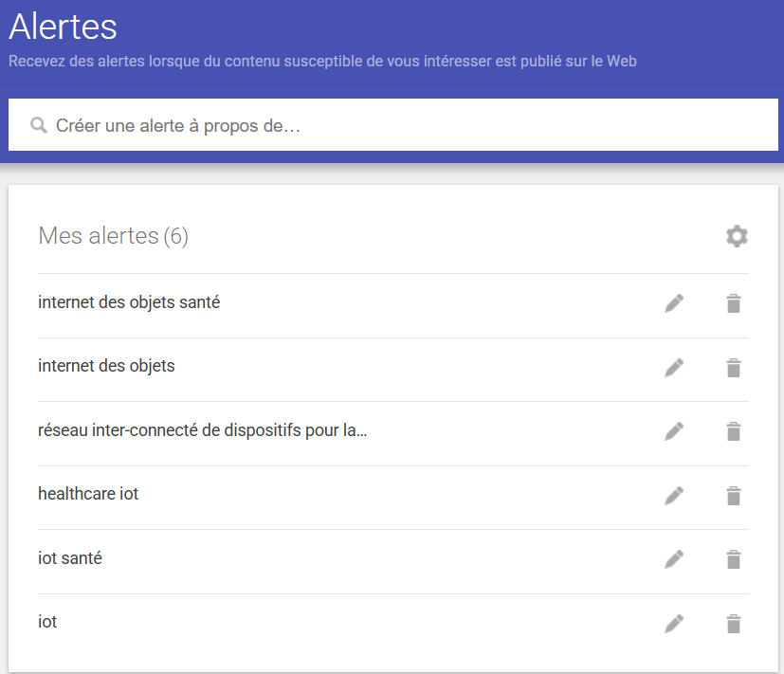The image size is (784, 674).
Task: Click pencil icon for "iot santé"
Action: click(674, 559)
